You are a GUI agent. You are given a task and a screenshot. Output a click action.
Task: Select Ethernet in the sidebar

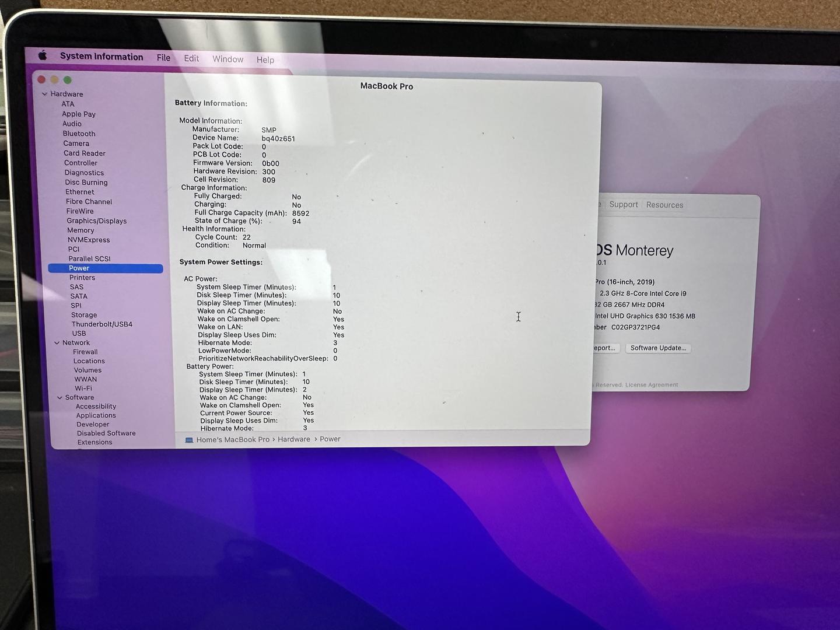[80, 192]
